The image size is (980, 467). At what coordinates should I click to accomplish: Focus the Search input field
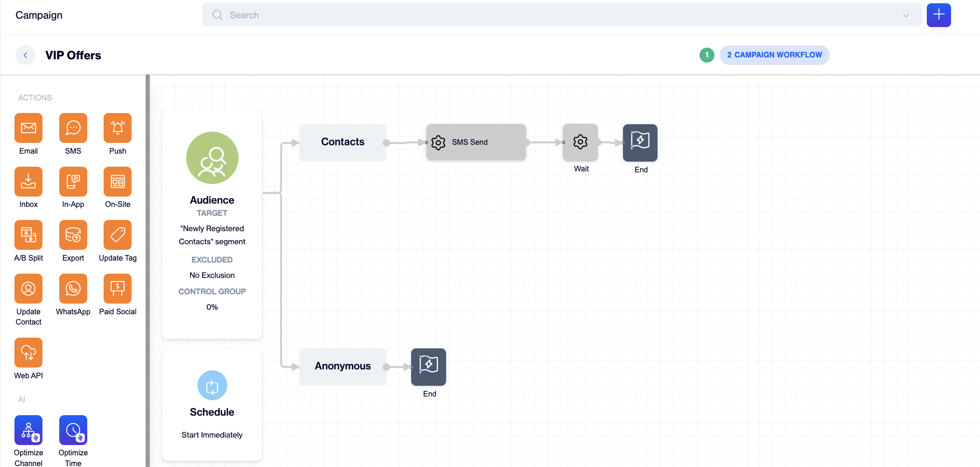pyautogui.click(x=562, y=15)
